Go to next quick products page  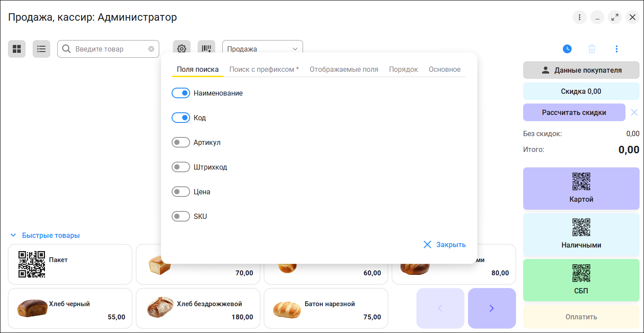492,308
